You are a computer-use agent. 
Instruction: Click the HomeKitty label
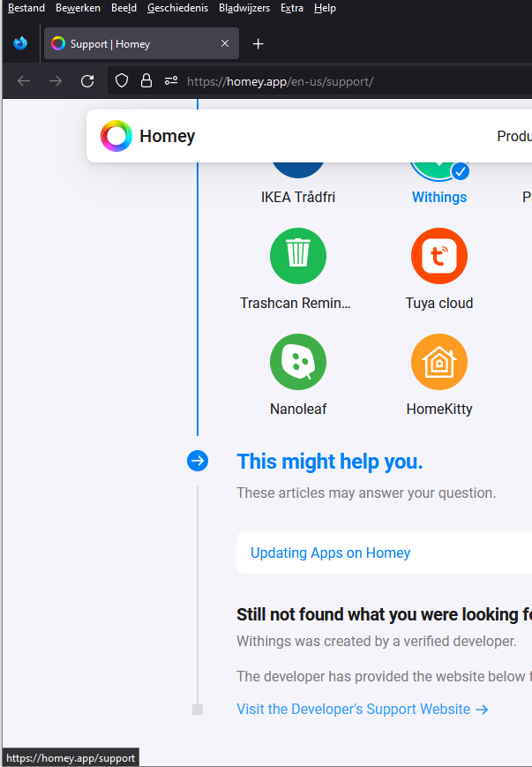click(439, 409)
